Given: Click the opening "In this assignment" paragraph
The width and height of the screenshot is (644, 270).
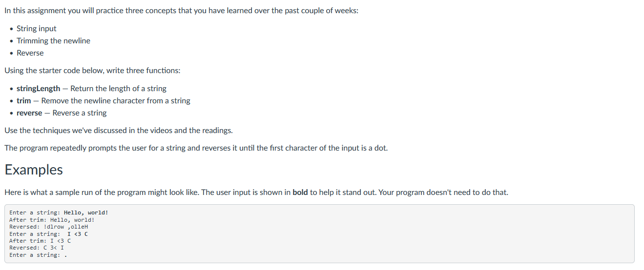Looking at the screenshot, I should coord(181,11).
